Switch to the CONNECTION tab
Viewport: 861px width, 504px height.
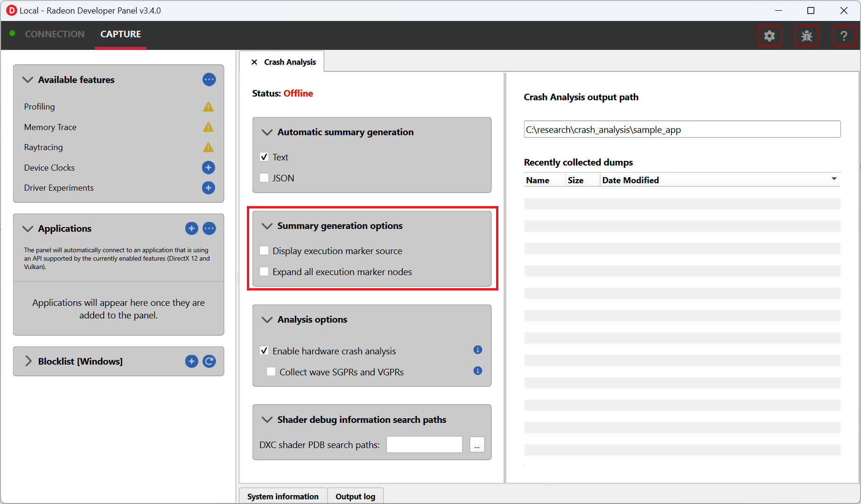(55, 34)
